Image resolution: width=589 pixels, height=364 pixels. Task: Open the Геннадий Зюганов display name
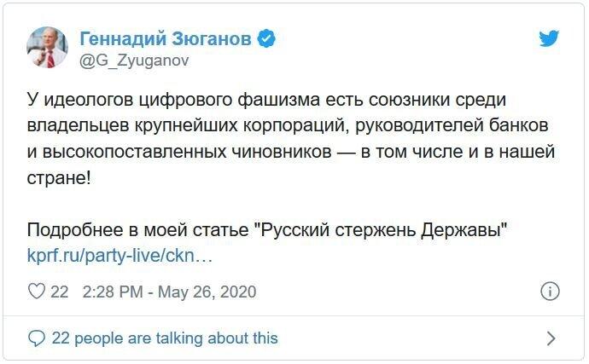click(x=167, y=39)
